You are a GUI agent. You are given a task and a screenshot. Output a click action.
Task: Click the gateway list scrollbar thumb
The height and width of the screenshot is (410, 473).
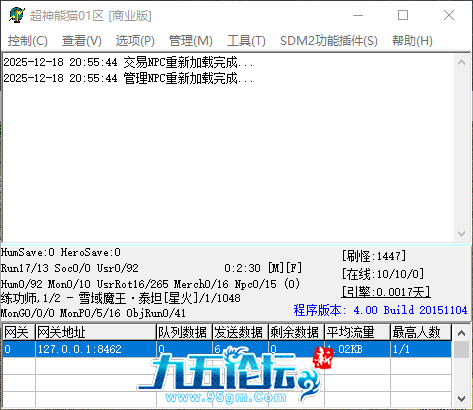[462, 349]
